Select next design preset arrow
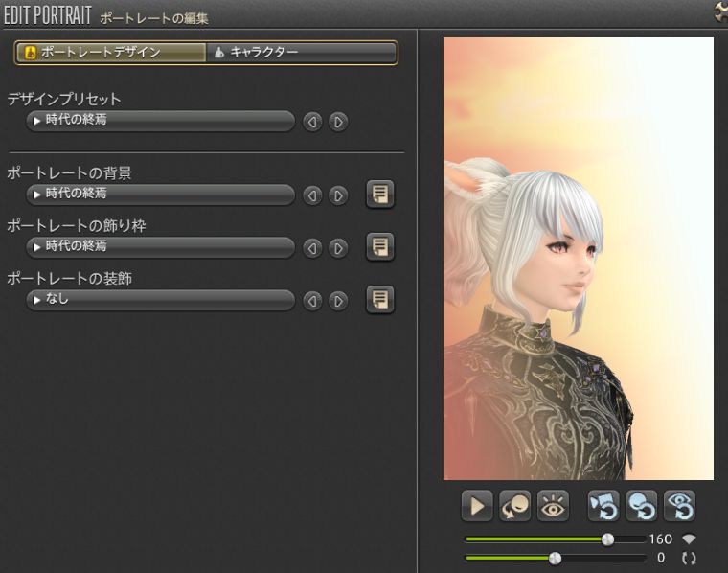The width and height of the screenshot is (728, 573). pos(338,122)
